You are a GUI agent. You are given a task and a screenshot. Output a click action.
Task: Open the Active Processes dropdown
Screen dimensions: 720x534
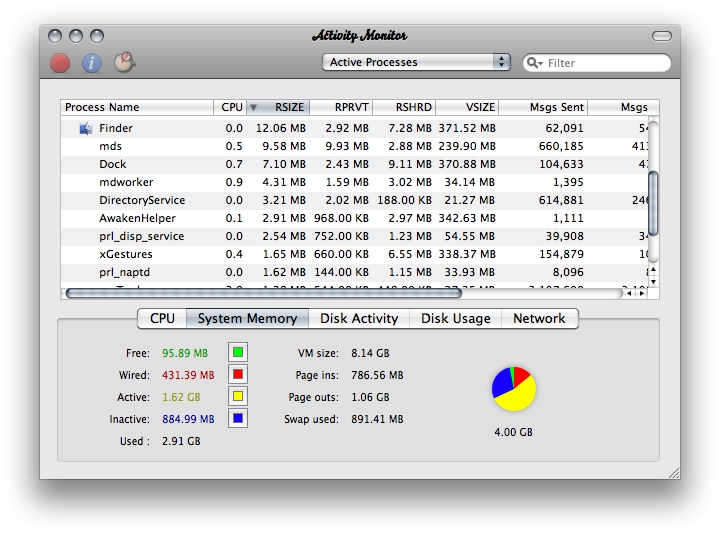click(416, 62)
